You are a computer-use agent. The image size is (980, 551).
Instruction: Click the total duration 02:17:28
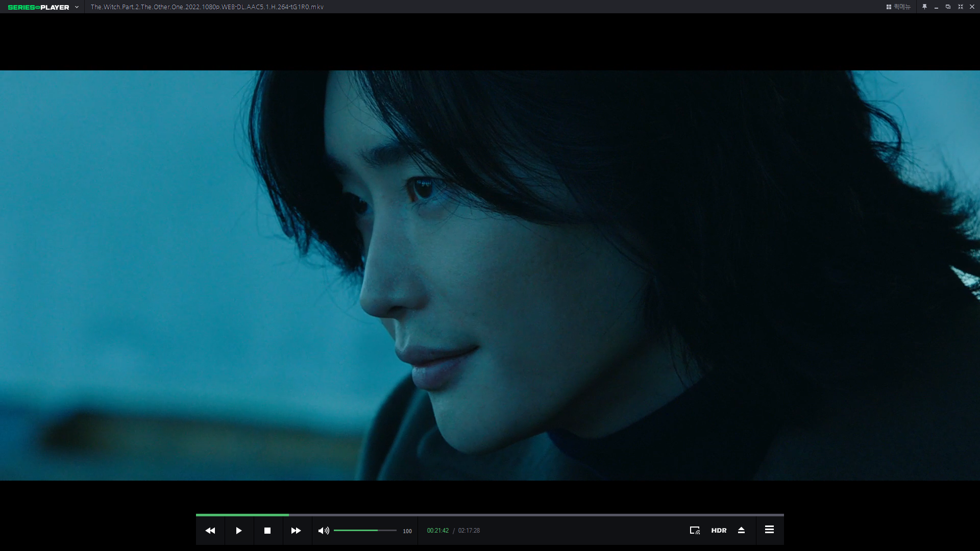pos(469,531)
